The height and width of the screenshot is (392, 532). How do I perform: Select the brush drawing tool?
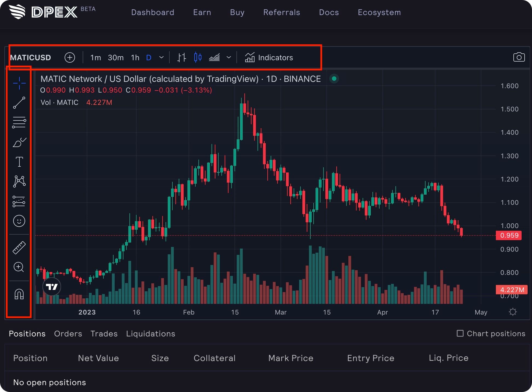pyautogui.click(x=19, y=142)
